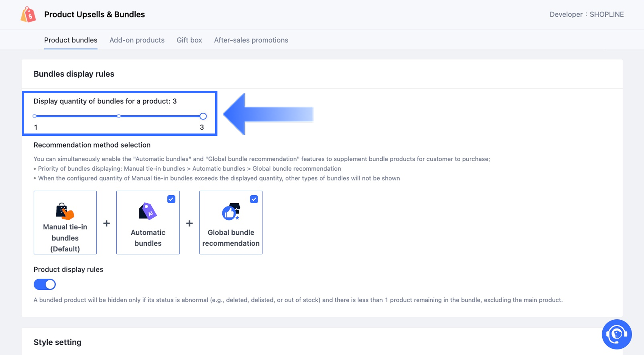The height and width of the screenshot is (355, 644).
Task: Click the slider's maximum label 3
Action: point(202,127)
